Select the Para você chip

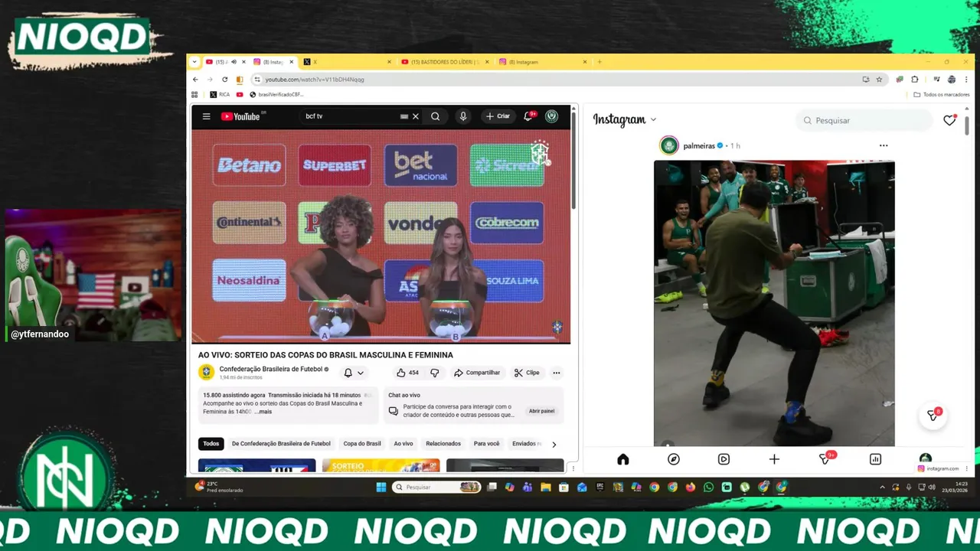click(486, 444)
